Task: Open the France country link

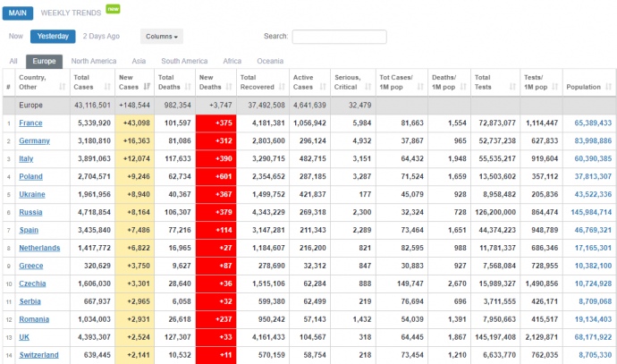Action: click(32, 123)
